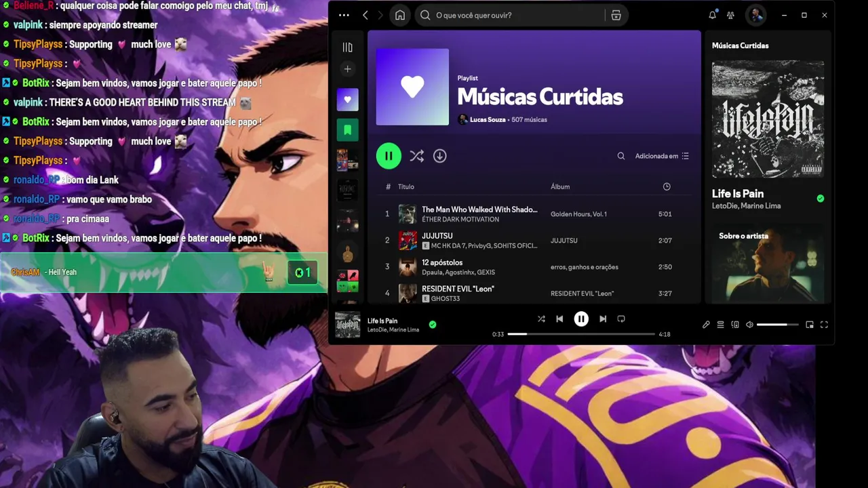Viewport: 868px width, 488px height.
Task: Search within the playlist
Action: pyautogui.click(x=620, y=156)
